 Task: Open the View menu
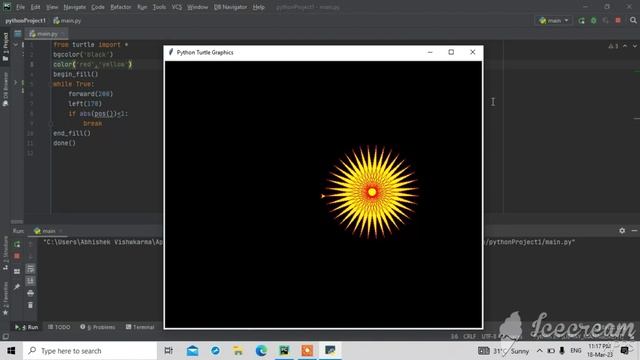[x=52, y=7]
